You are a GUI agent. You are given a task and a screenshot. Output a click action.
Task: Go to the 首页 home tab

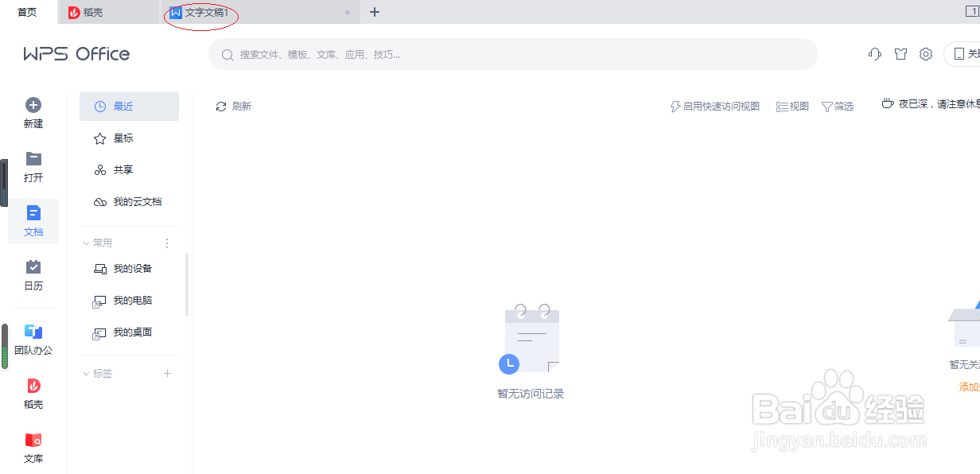tap(26, 12)
